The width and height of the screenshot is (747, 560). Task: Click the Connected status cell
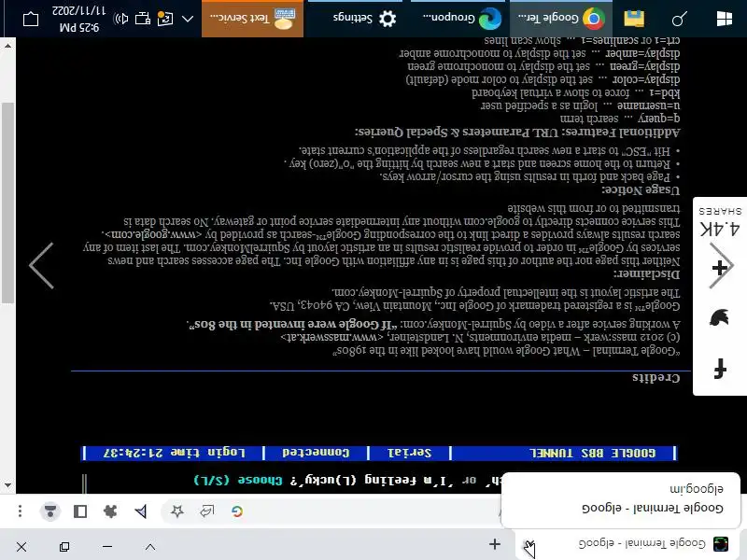pyautogui.click(x=316, y=453)
